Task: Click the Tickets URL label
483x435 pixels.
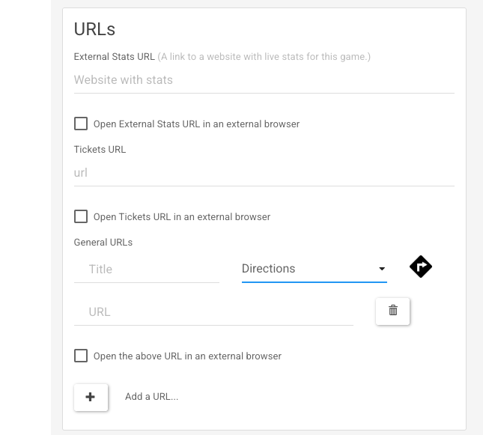Action: pyautogui.click(x=100, y=149)
